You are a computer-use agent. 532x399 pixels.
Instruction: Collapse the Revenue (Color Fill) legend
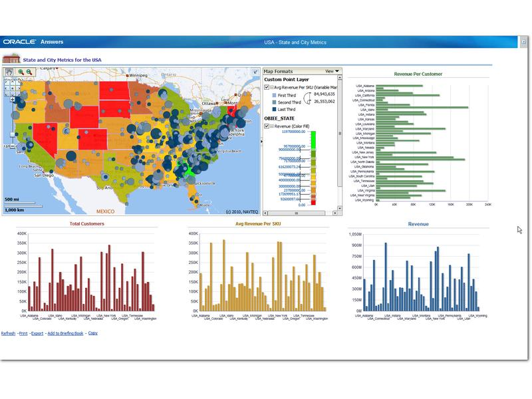(272, 126)
